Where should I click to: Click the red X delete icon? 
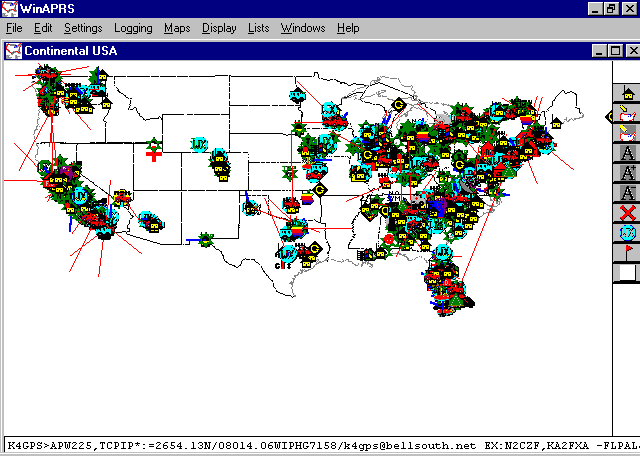click(x=626, y=213)
